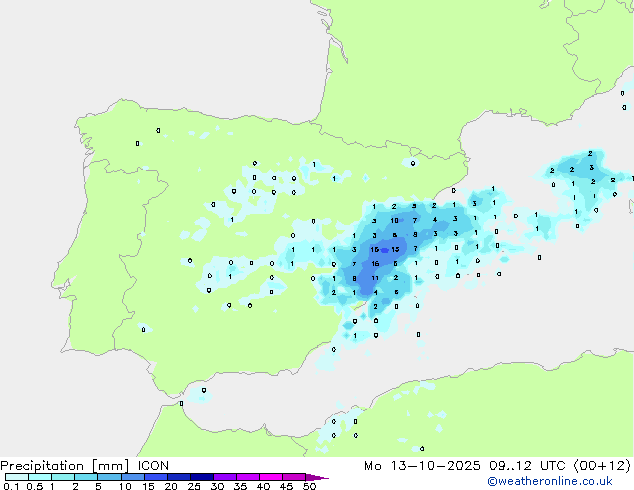Pick the 20–25 mm legend swatch
Image resolution: width=634 pixels, height=490 pixels.
pos(179,477)
